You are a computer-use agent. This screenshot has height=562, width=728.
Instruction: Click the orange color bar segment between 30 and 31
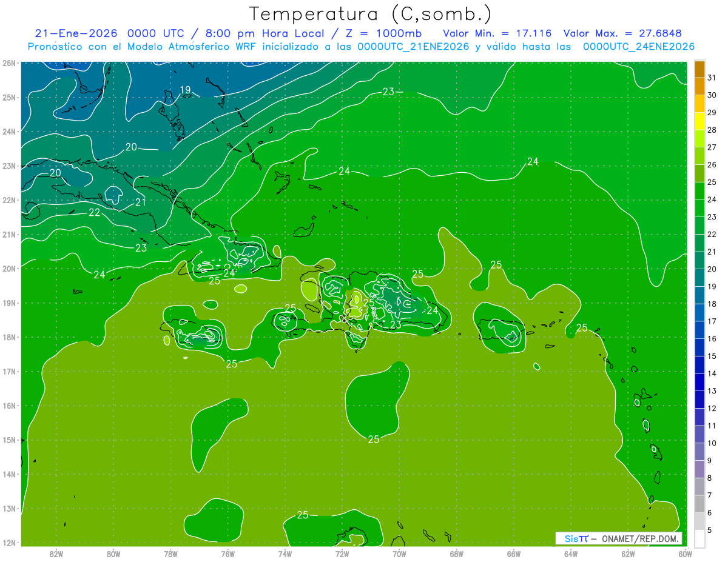[699, 87]
